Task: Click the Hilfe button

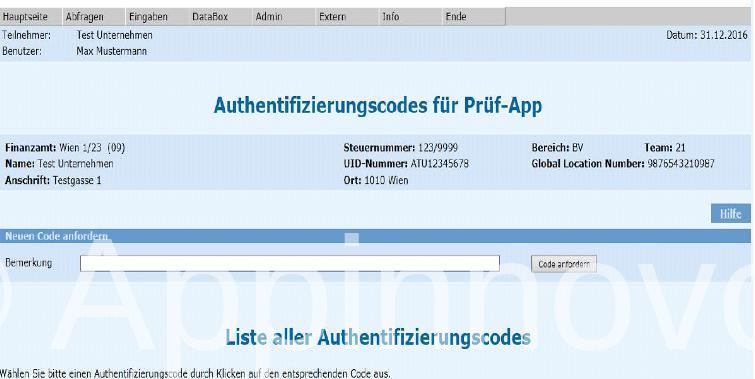Action: click(730, 214)
